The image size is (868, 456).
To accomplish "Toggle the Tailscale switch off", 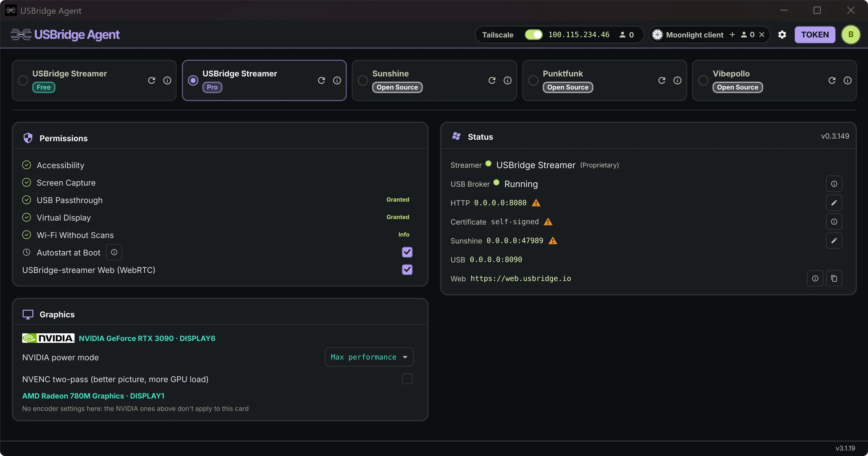I will [x=533, y=35].
